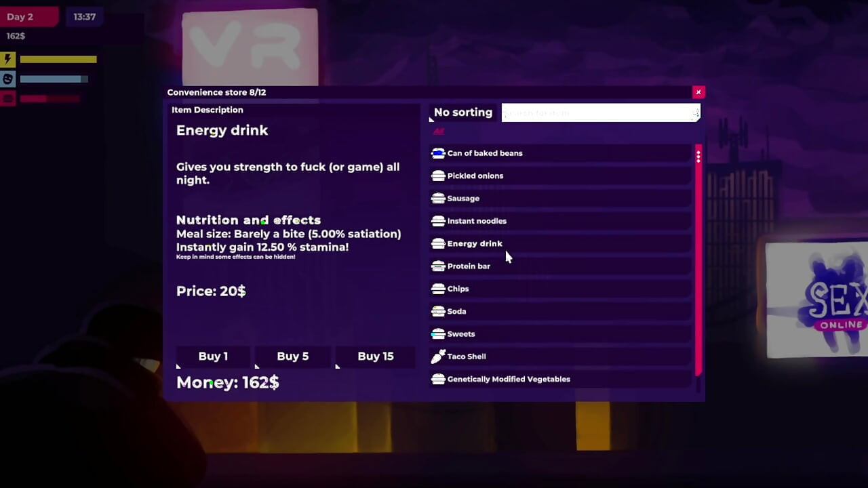Click the three-dot menu beside item list

point(698,157)
